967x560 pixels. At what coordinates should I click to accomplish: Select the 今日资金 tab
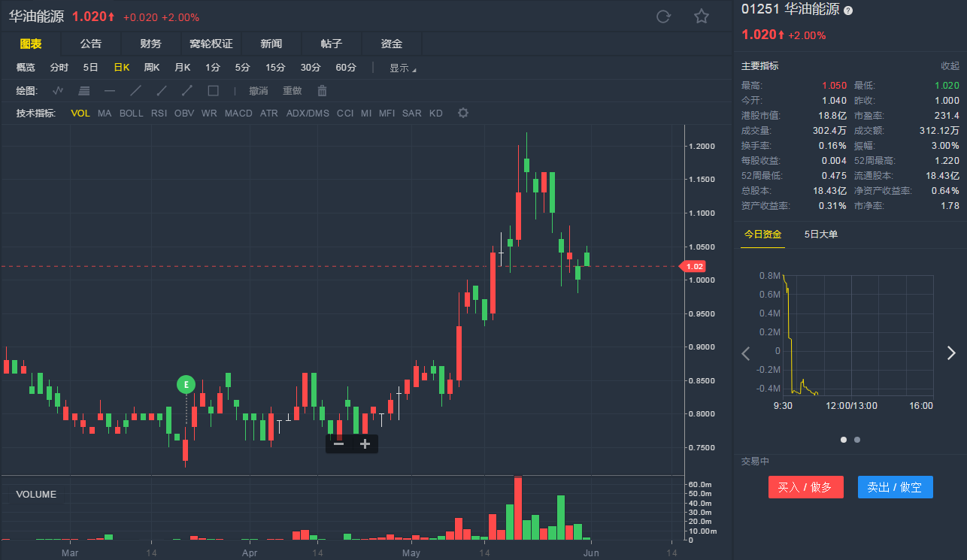763,234
